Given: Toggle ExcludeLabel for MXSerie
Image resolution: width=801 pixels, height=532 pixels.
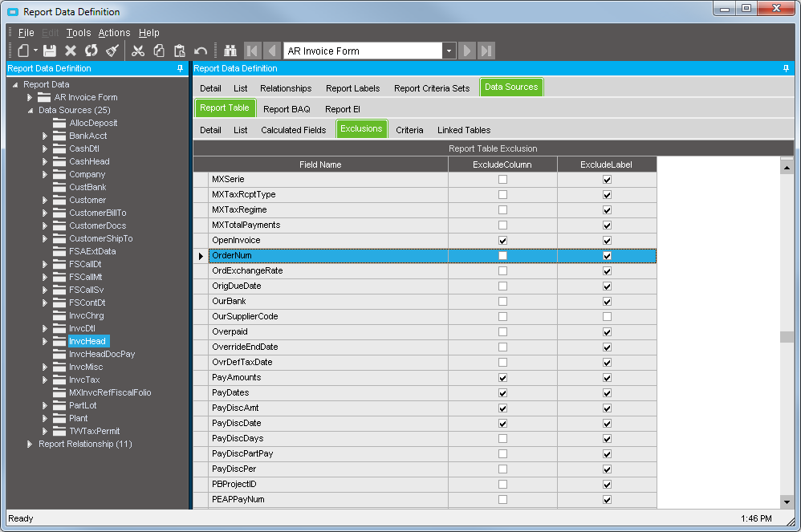Looking at the screenshot, I should (x=607, y=180).
